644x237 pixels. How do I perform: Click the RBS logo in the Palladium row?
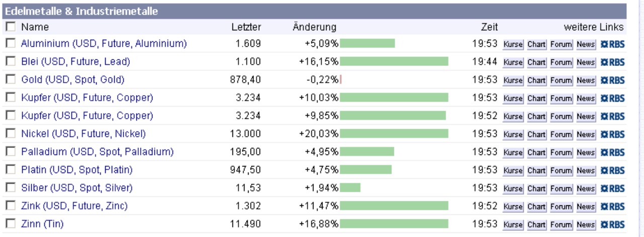(612, 152)
